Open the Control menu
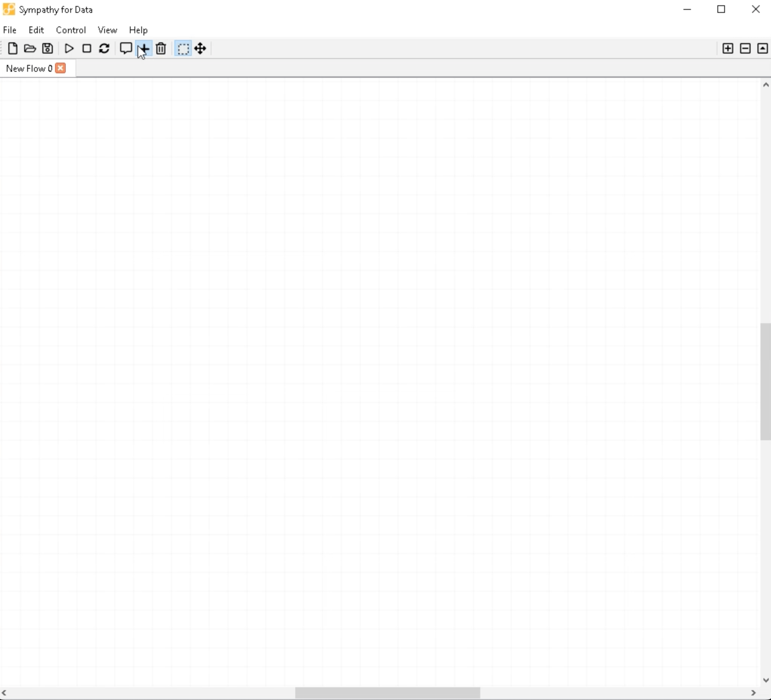This screenshot has width=771, height=700. click(71, 30)
